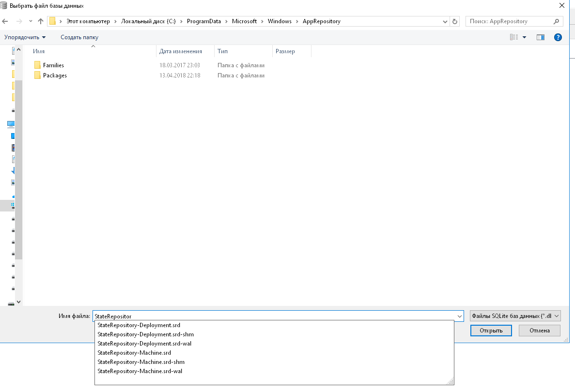Click Создать папку to create a folder
Viewport: 575px width, 392px height.
coord(79,37)
